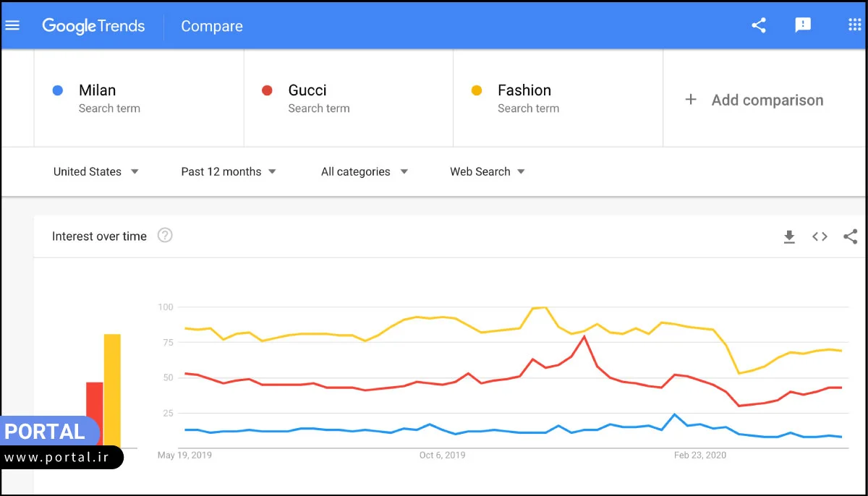This screenshot has width=868, height=496.
Task: Share the Google Trends comparison
Action: [x=758, y=25]
